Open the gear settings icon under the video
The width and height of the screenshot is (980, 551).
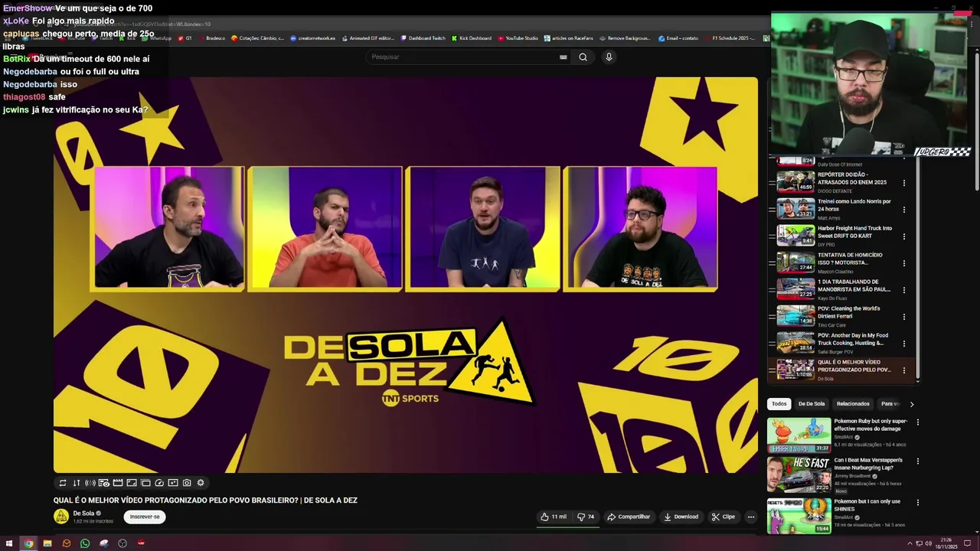coord(201,483)
